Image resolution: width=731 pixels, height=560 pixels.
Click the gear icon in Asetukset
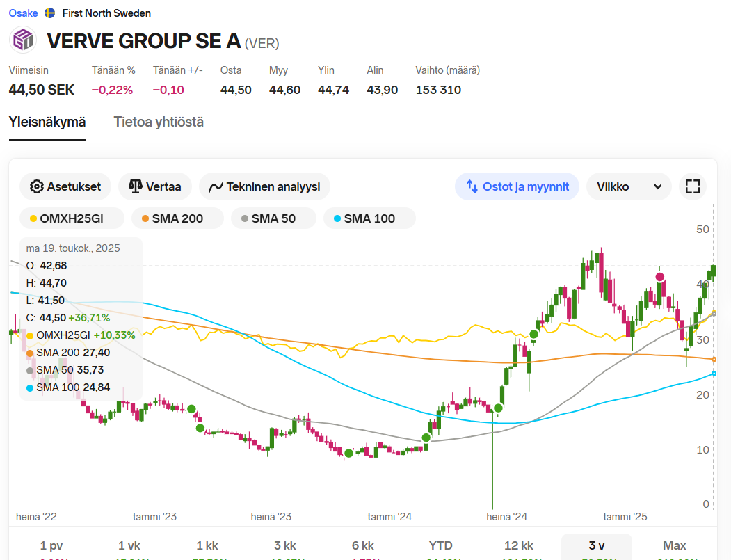point(36,186)
